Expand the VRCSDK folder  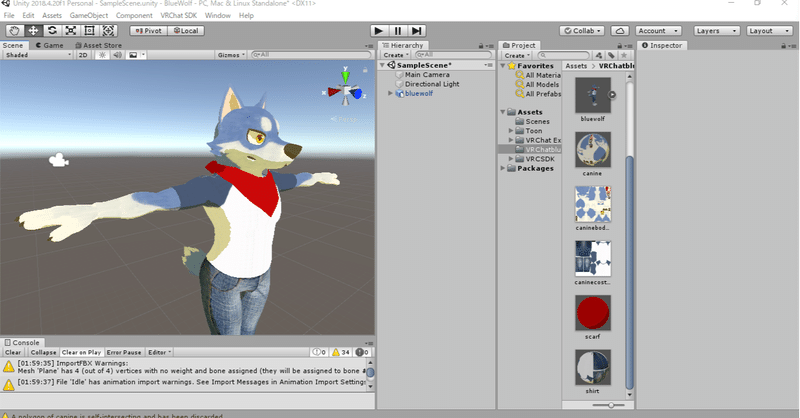[x=511, y=159]
